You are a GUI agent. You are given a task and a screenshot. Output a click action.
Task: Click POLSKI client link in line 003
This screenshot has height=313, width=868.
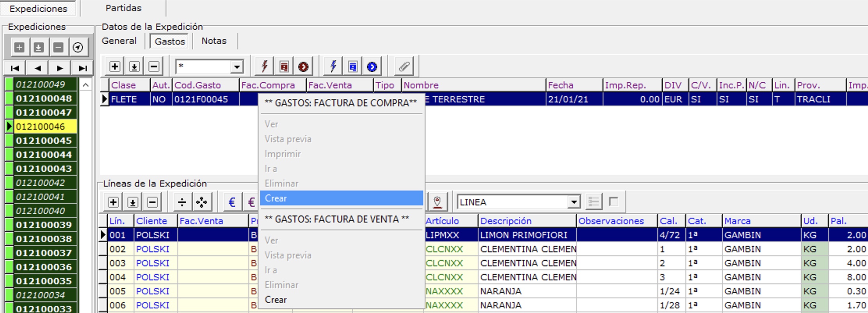coord(153,263)
